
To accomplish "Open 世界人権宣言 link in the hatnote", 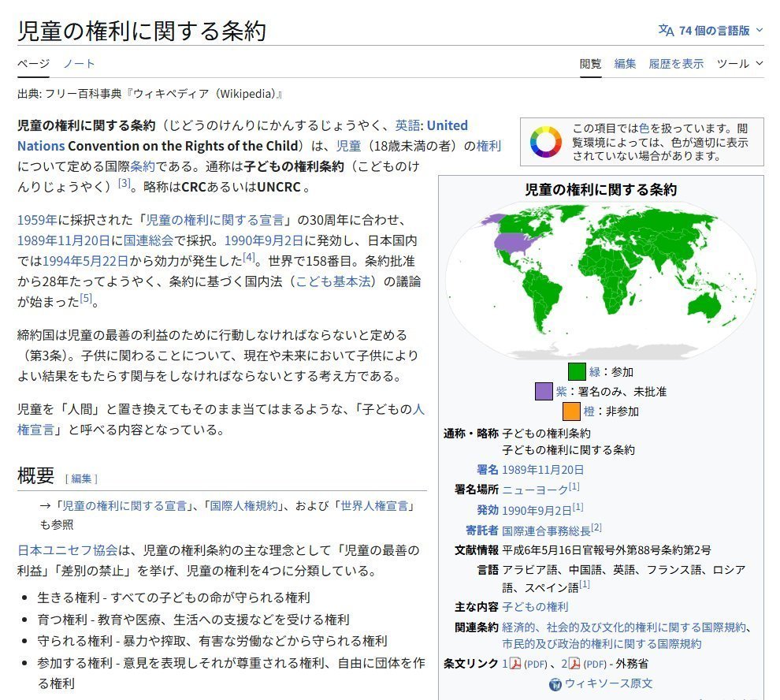I will coord(374,506).
